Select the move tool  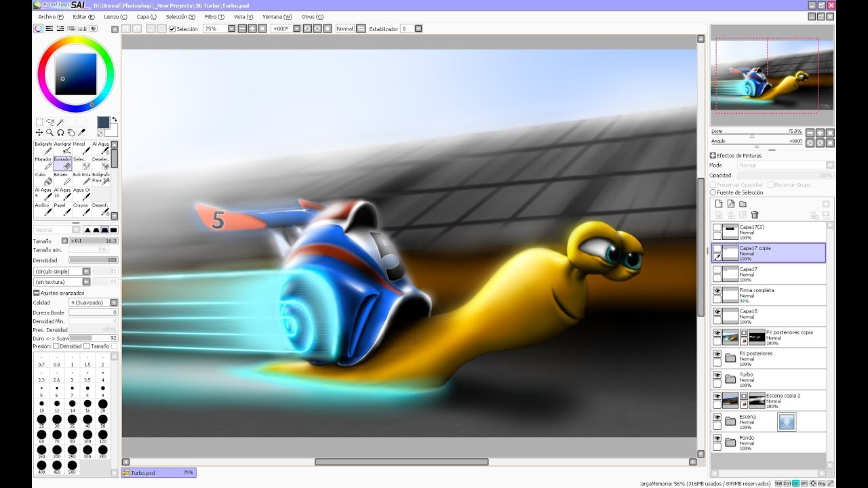(x=39, y=133)
